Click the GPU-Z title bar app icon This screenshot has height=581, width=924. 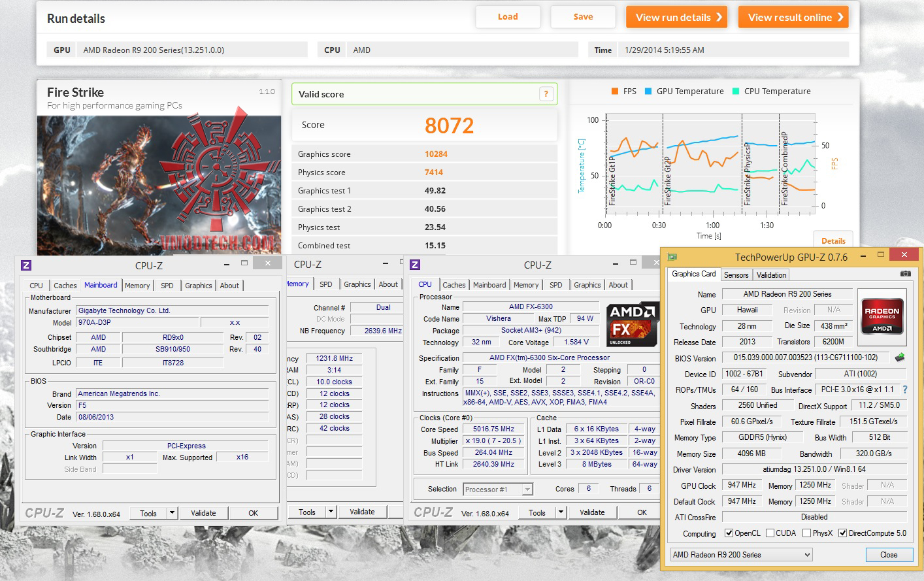pos(672,257)
